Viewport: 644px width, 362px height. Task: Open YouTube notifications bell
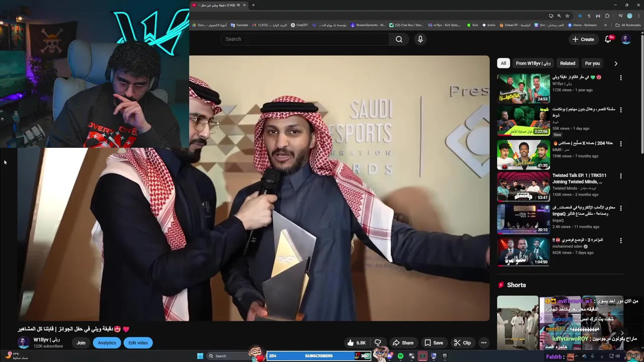tap(608, 39)
